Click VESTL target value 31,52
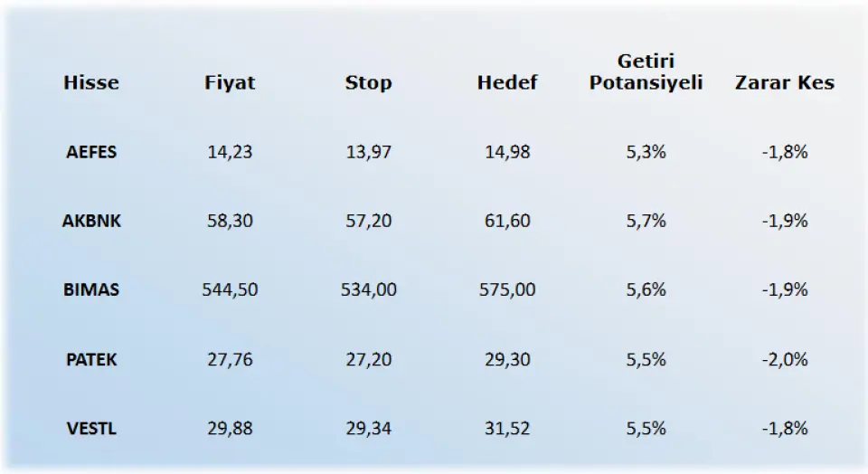 [506, 428]
